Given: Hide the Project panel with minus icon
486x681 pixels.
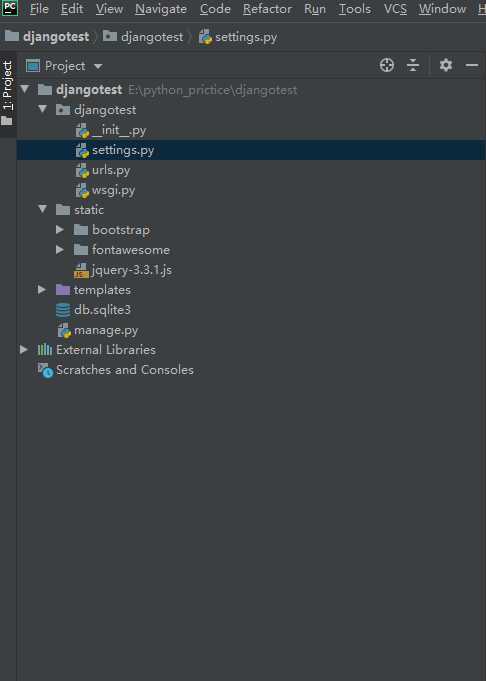Looking at the screenshot, I should 472,66.
